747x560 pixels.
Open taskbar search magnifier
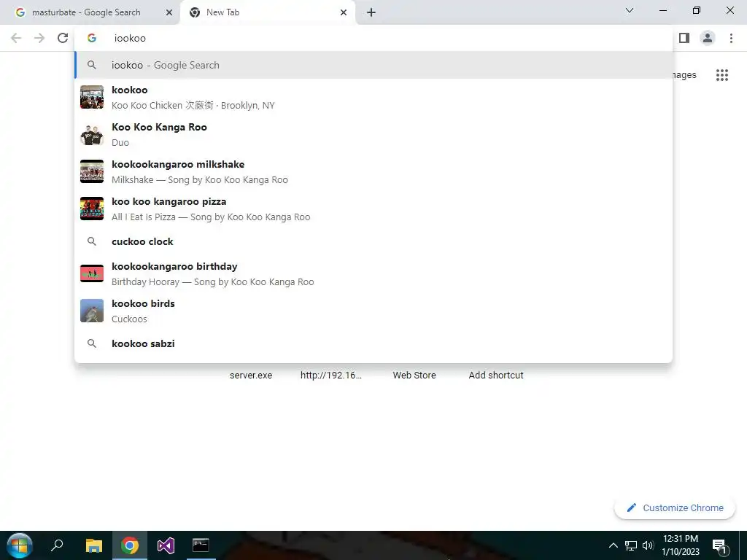click(x=57, y=545)
